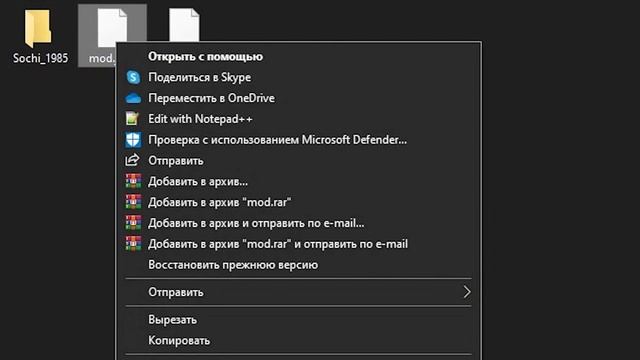The height and width of the screenshot is (360, 640).
Task: Choose Edit with Notepad++
Action: click(x=200, y=119)
